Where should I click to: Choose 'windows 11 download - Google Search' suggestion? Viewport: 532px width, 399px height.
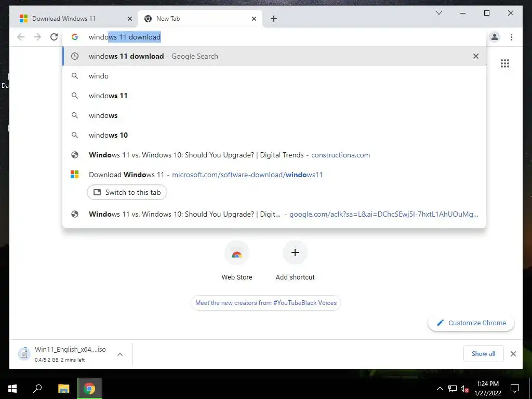tap(274, 56)
